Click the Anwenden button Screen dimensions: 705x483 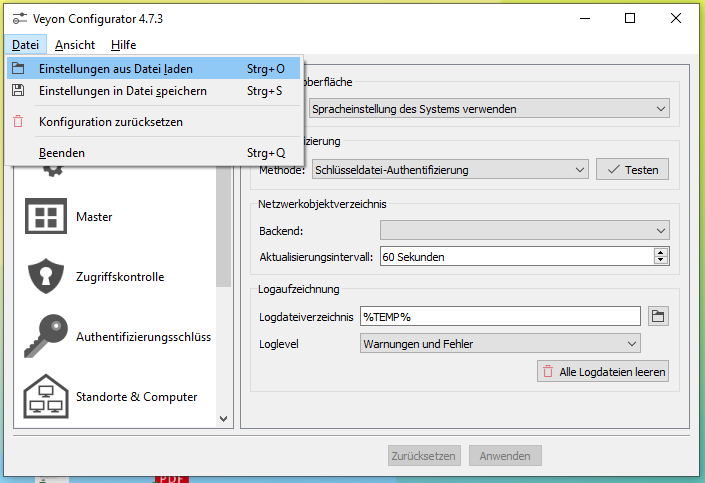coord(505,456)
